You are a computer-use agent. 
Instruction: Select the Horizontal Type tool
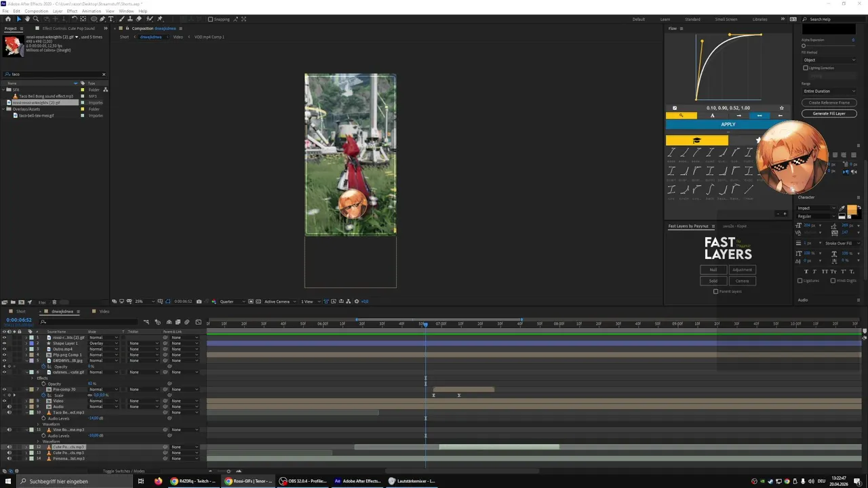[x=111, y=19]
